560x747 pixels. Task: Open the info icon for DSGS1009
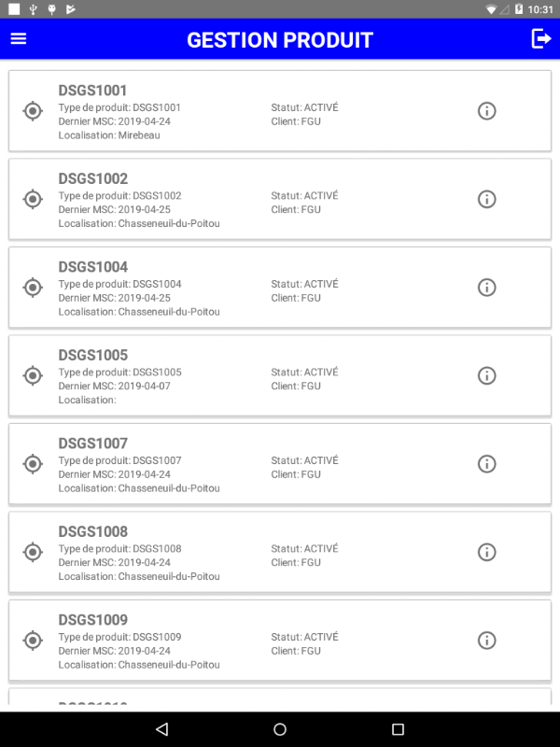(486, 641)
